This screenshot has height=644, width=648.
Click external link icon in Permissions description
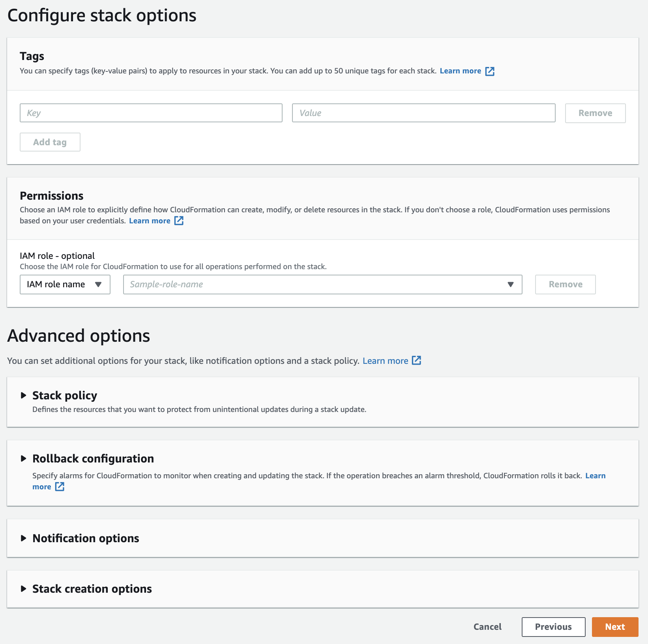point(179,221)
